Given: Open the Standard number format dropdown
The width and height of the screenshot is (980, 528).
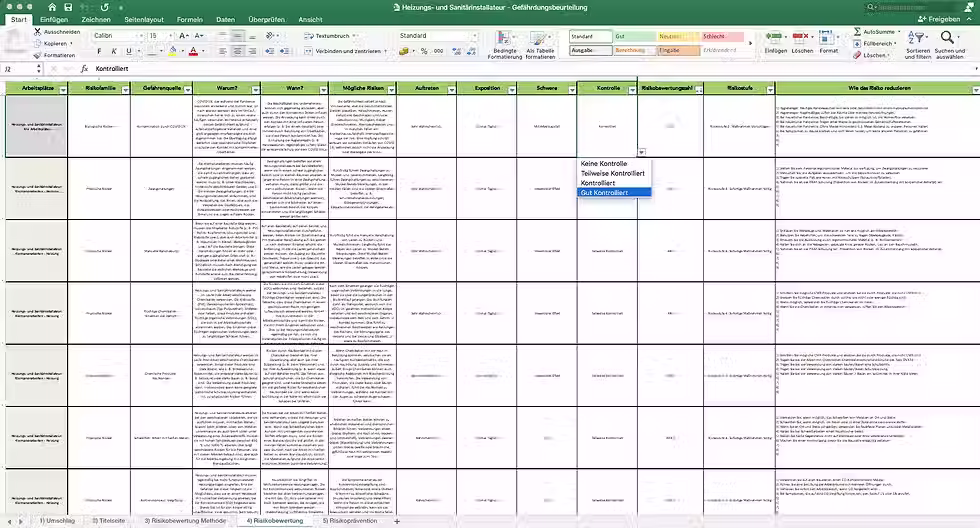Looking at the screenshot, I should point(474,36).
